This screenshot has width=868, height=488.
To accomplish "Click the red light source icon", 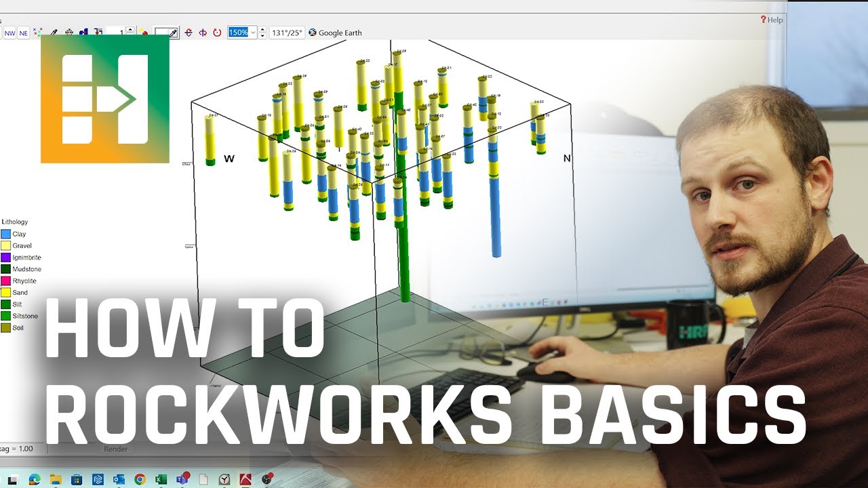I will click(x=144, y=32).
